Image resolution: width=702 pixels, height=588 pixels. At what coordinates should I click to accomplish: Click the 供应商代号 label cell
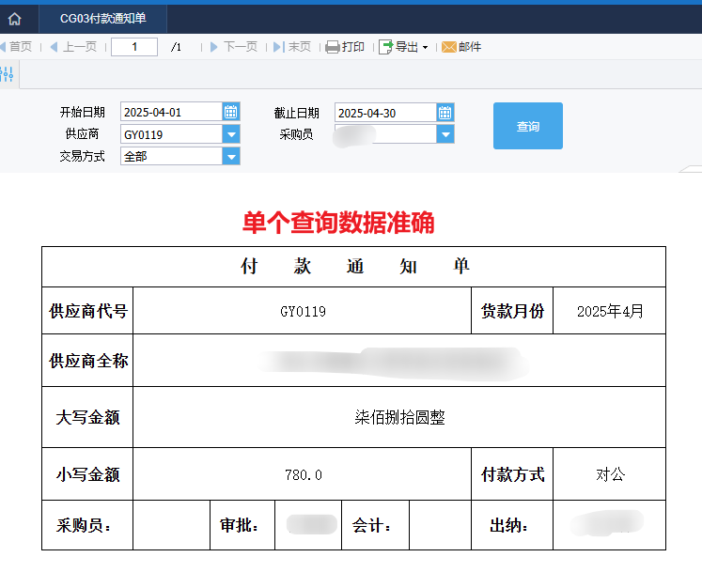pos(87,311)
